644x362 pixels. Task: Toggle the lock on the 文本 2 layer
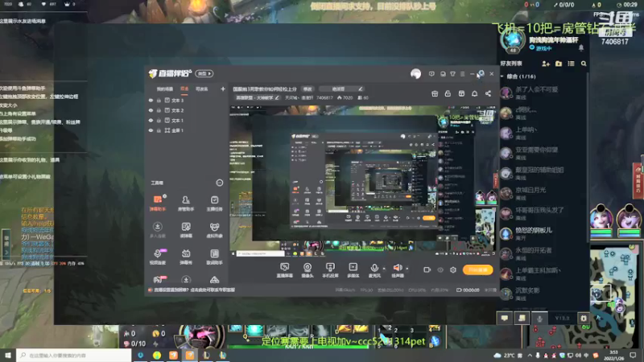point(159,110)
